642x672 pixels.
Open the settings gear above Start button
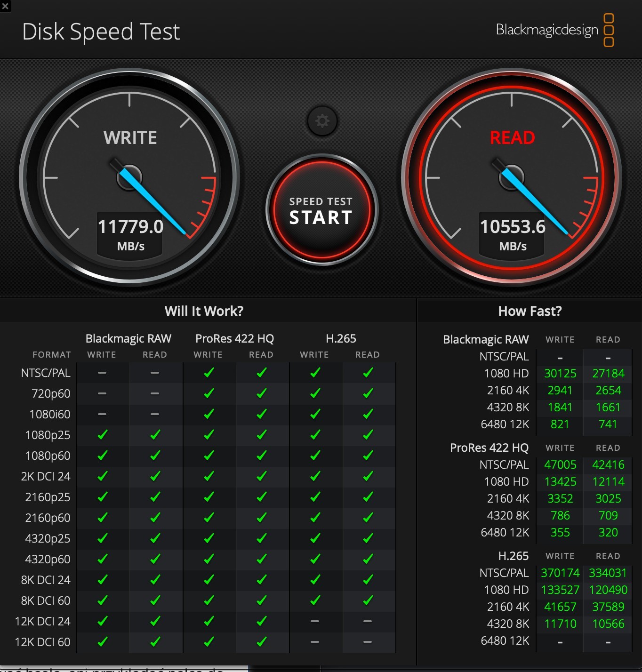tap(322, 121)
